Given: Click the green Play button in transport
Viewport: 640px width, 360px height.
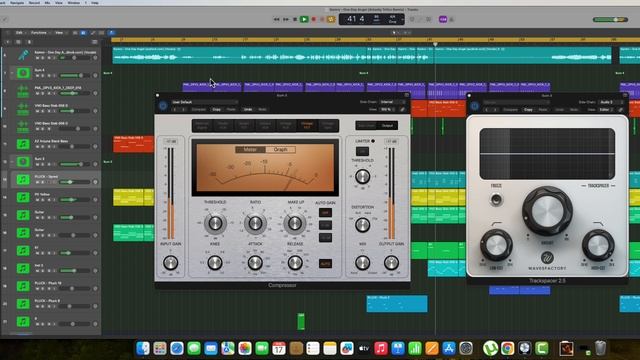Looking at the screenshot, I should 304,19.
